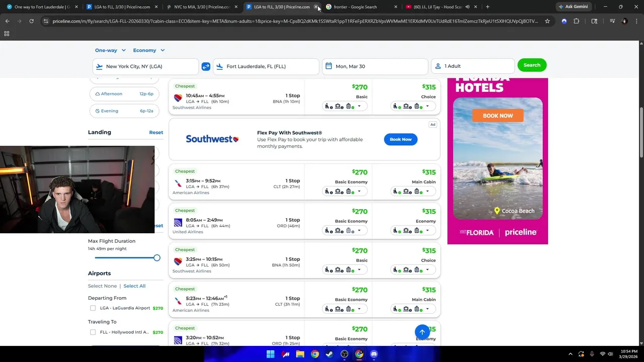Click the blue extension icon beside bookmark star

(x=564, y=21)
